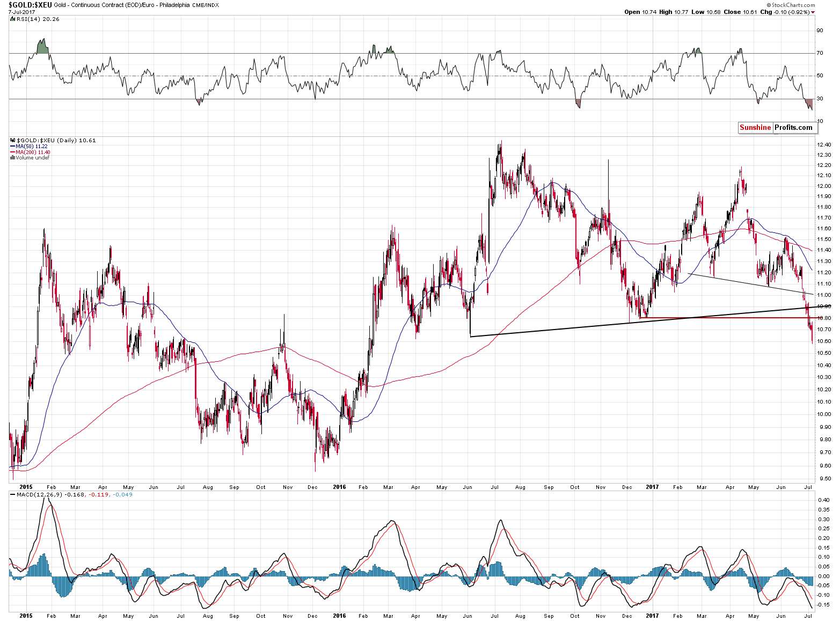840x621 pixels.
Task: Click the 2017 year label under the MACD panel
Action: (652, 616)
